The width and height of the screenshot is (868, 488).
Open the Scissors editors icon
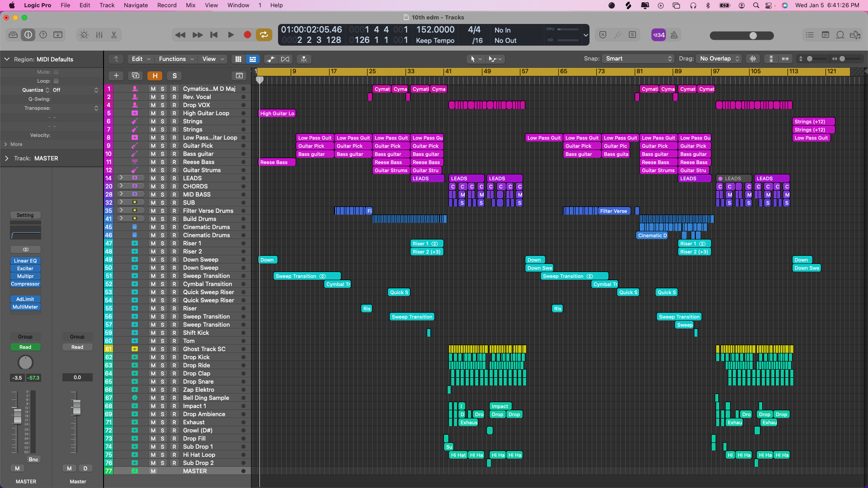click(114, 35)
